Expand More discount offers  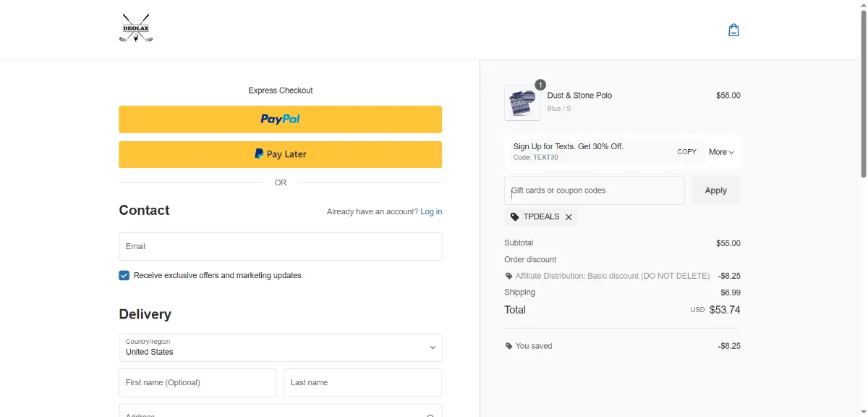(x=721, y=152)
